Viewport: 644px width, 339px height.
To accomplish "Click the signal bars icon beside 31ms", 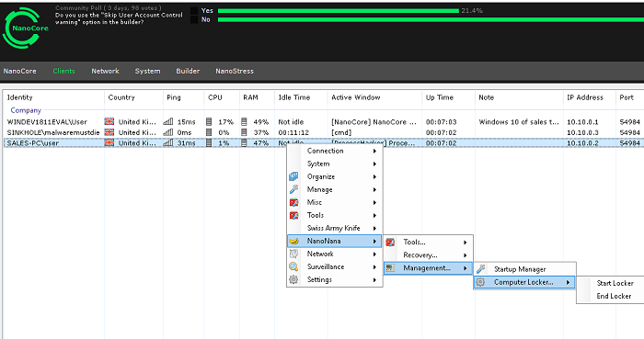I will (168, 143).
